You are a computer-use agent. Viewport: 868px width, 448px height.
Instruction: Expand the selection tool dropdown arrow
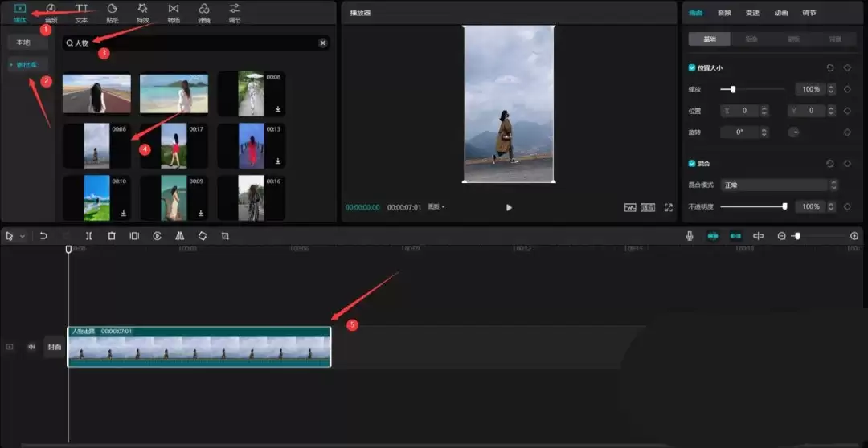click(x=23, y=237)
